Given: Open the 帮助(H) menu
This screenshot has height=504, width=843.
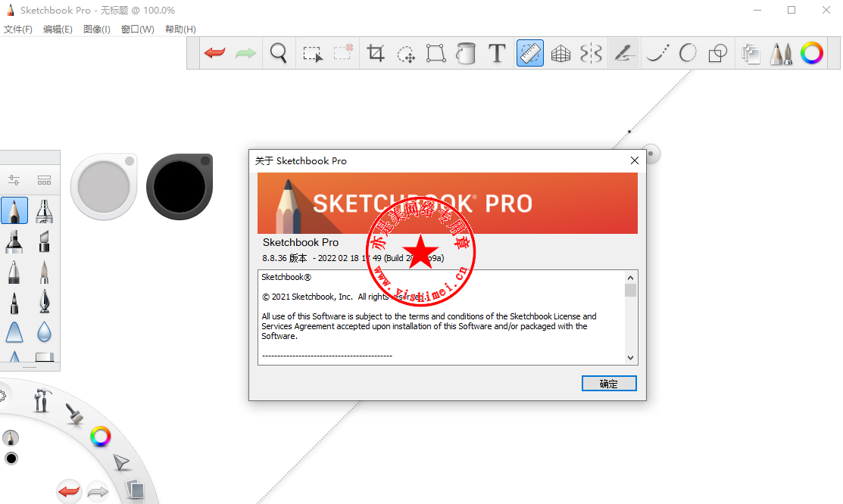Looking at the screenshot, I should pyautogui.click(x=180, y=29).
